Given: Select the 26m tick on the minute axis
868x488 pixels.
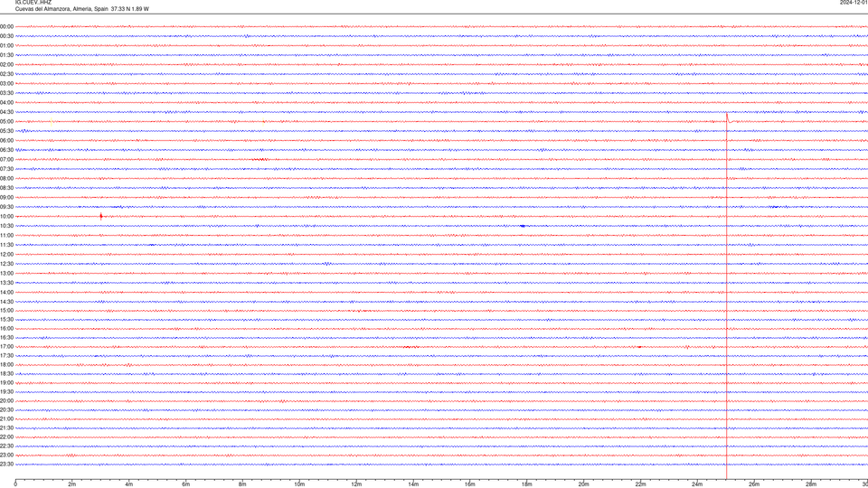Looking at the screenshot, I should point(754,484).
